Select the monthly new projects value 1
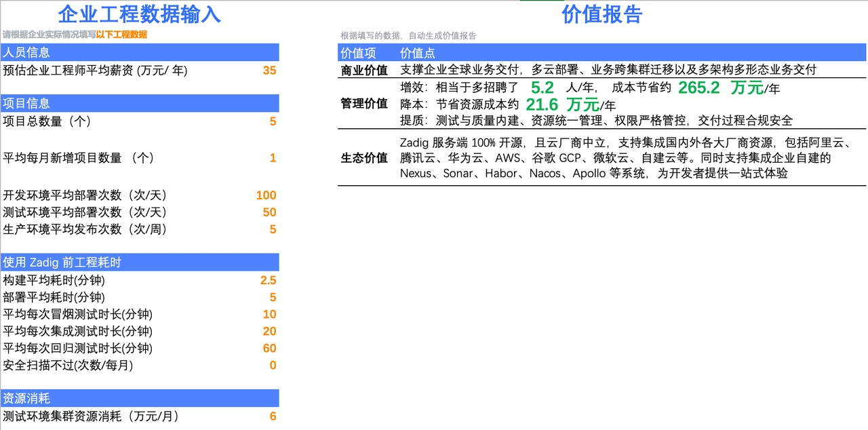Screen dimensions: 868x430 (x=273, y=158)
